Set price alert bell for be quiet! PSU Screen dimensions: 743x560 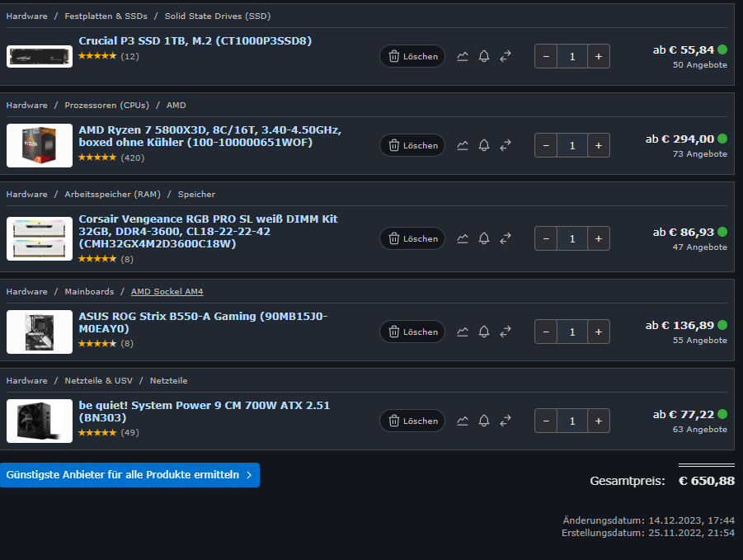pyautogui.click(x=484, y=421)
